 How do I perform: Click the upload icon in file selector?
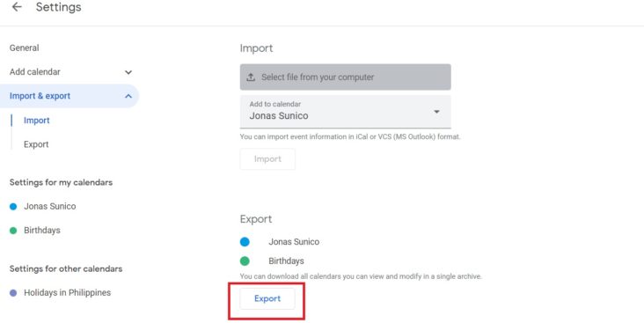251,77
